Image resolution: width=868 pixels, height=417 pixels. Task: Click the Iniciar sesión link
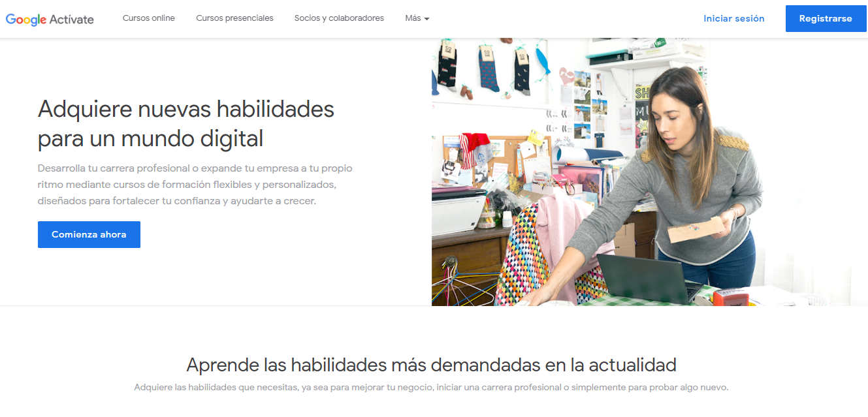(733, 19)
